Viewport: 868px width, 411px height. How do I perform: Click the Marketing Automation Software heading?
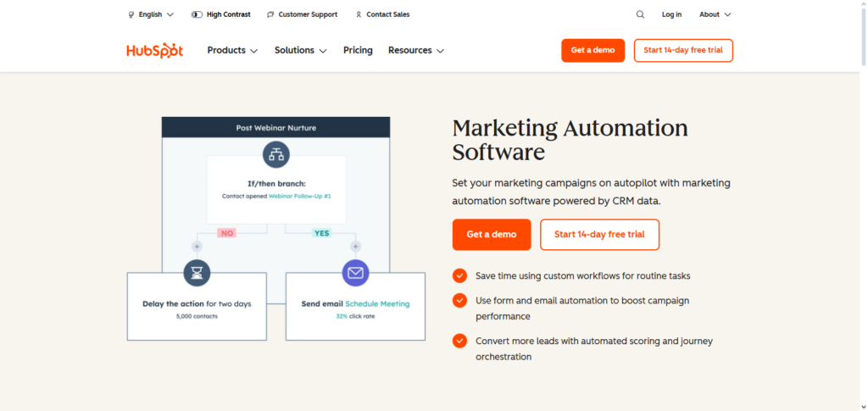[x=570, y=140]
